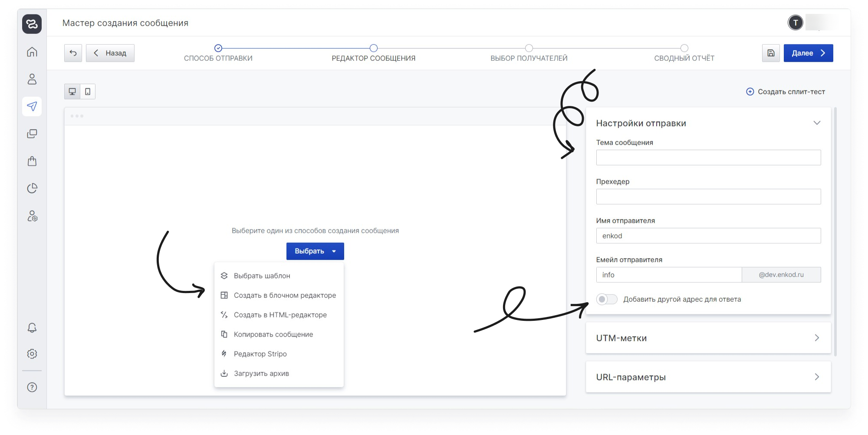Open settings gear icon in sidebar
Viewport: 868px width, 435px height.
coord(32,354)
